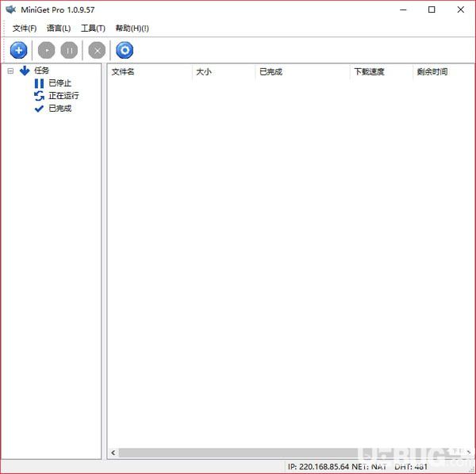The image size is (476, 474).
Task: Open the 语言(L) menu
Action: [x=59, y=29]
